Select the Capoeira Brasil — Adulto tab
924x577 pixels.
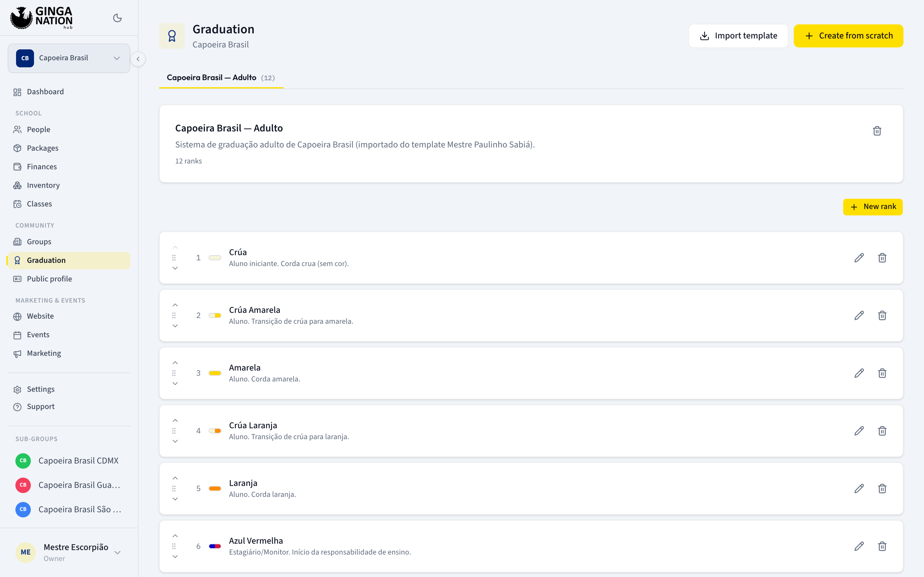[x=221, y=78]
